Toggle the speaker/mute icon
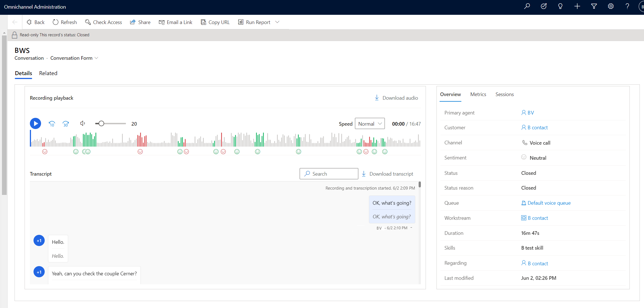The width and height of the screenshot is (644, 308). [x=82, y=123]
